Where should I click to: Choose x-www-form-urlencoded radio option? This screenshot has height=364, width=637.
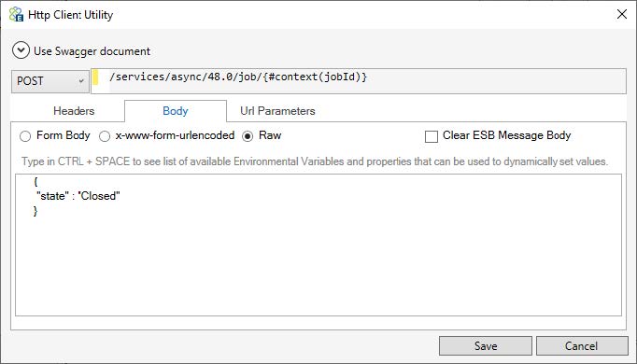tap(105, 136)
